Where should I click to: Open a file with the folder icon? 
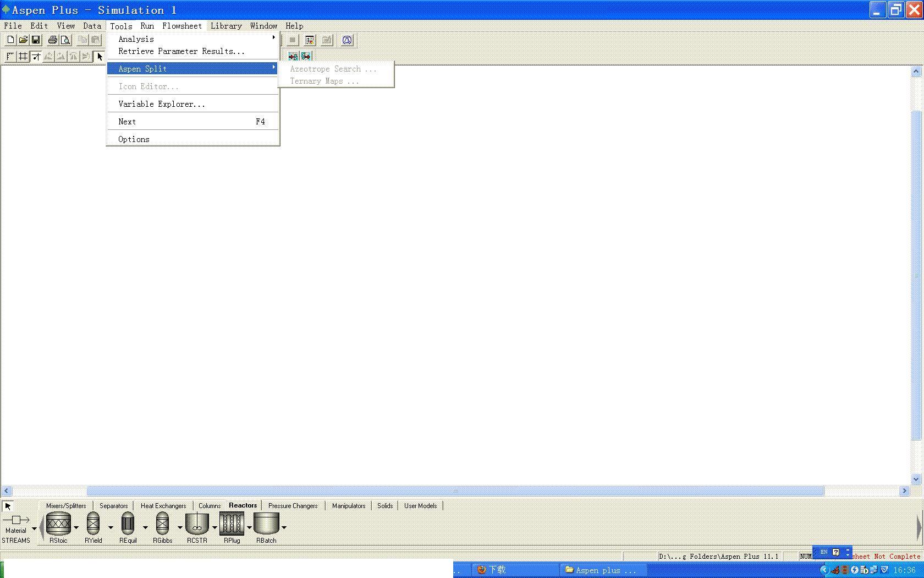[23, 40]
